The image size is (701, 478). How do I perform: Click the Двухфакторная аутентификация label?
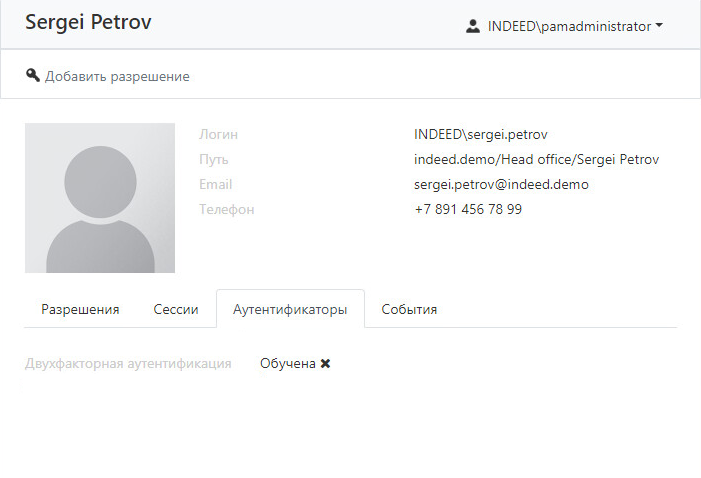point(128,364)
